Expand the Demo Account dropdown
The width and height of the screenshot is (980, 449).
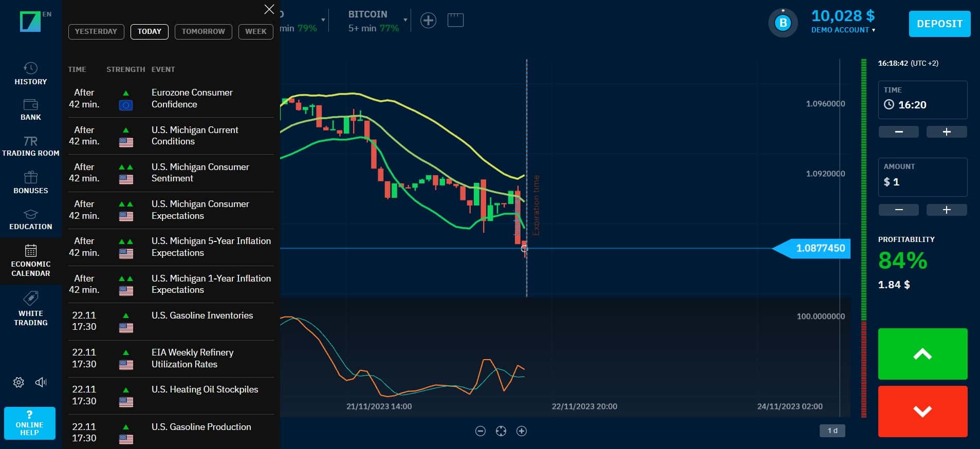[x=843, y=30]
